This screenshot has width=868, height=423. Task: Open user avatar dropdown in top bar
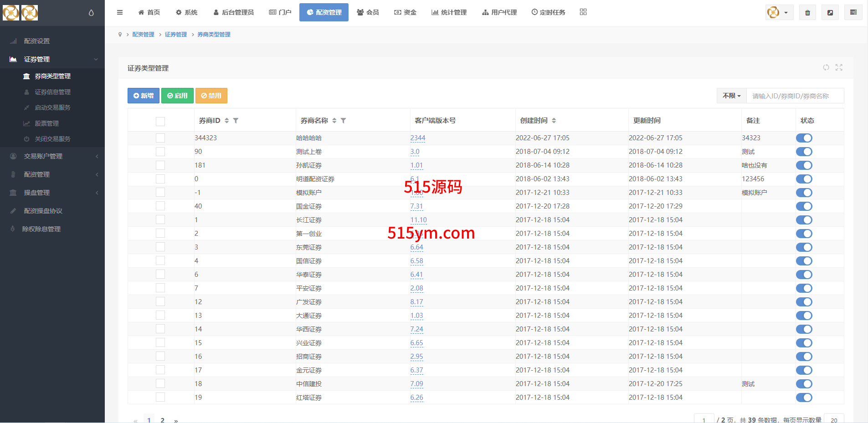(779, 13)
